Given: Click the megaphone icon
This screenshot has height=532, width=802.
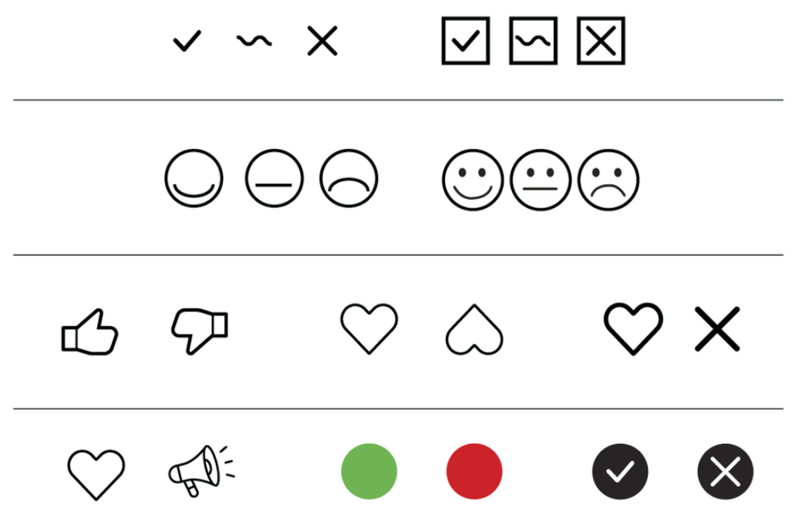Looking at the screenshot, I should pos(201,471).
